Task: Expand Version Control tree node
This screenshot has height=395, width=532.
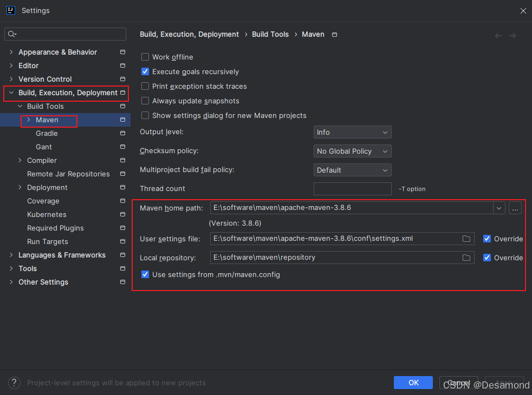Action: coord(11,79)
